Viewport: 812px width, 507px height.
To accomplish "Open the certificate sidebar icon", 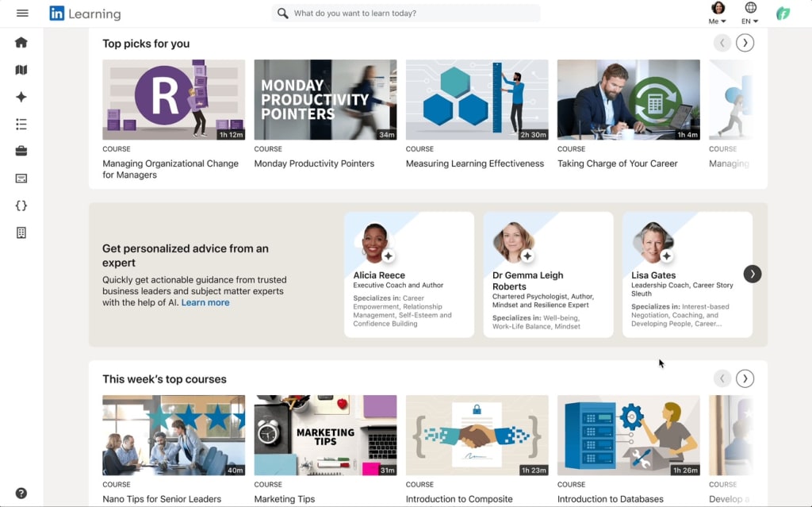I will click(x=21, y=179).
